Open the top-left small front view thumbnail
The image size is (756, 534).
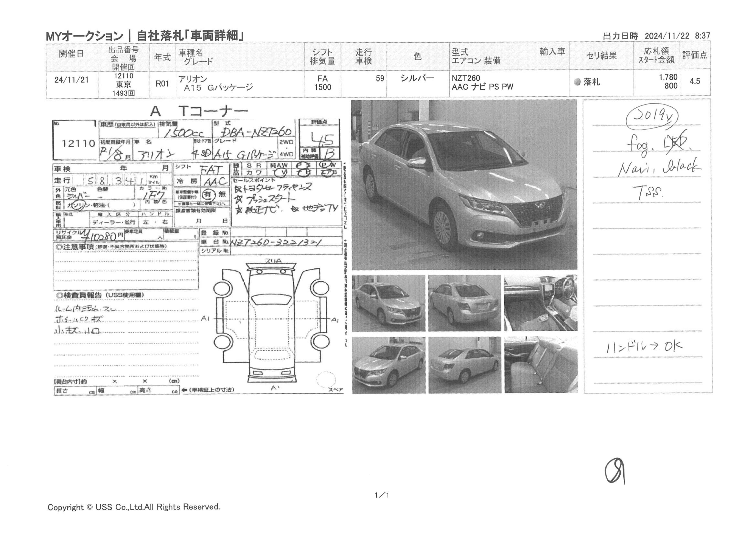tap(389, 303)
